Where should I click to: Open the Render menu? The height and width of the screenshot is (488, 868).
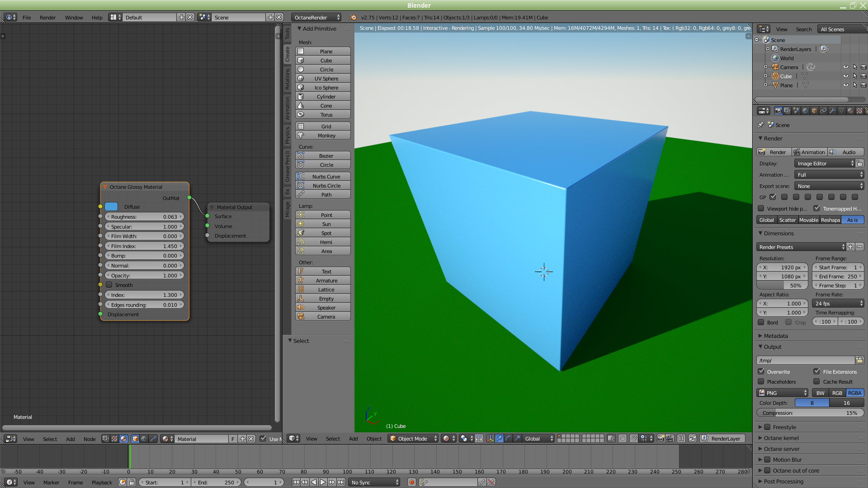click(x=47, y=17)
